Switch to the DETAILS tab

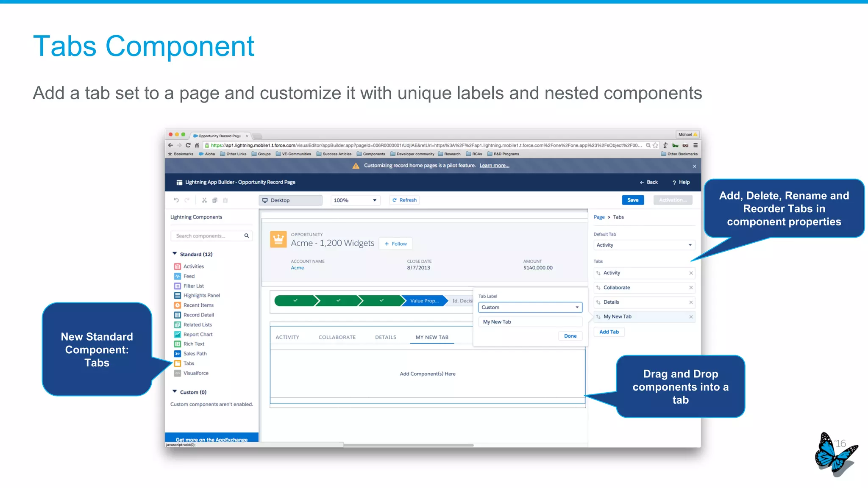pyautogui.click(x=386, y=337)
